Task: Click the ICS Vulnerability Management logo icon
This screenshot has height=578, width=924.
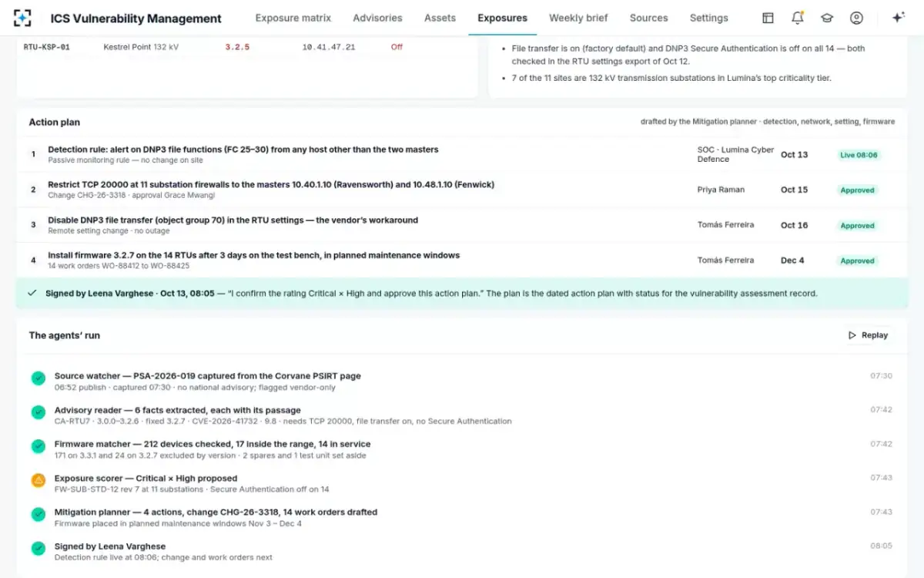Action: click(23, 18)
